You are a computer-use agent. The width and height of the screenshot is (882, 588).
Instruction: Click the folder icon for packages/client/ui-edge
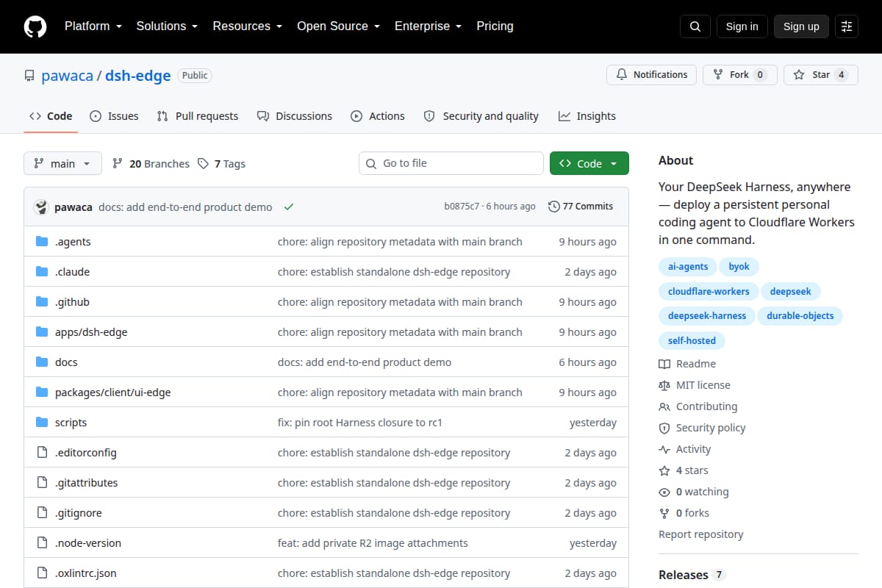(x=42, y=392)
